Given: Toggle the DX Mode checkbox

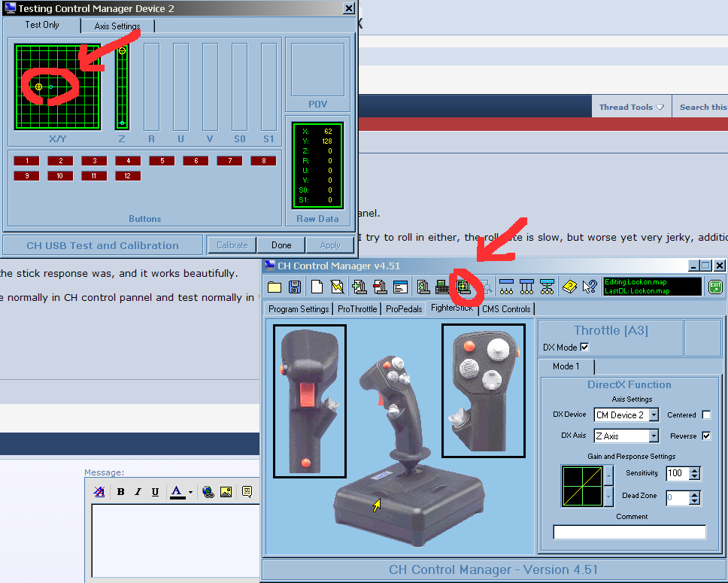Looking at the screenshot, I should click(x=584, y=347).
